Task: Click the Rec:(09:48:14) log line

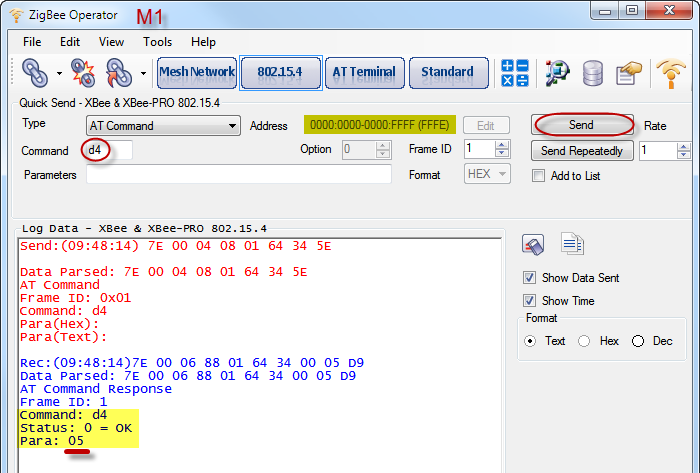Action: coord(192,362)
